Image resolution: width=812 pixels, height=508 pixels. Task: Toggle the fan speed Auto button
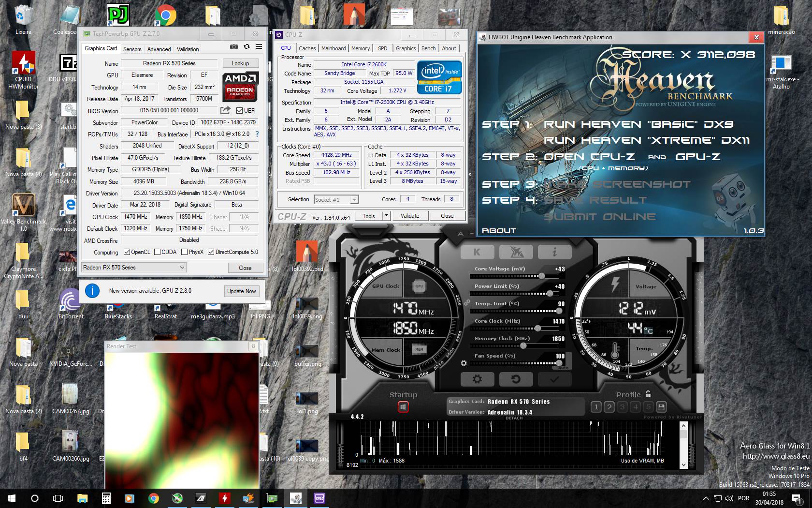point(563,368)
